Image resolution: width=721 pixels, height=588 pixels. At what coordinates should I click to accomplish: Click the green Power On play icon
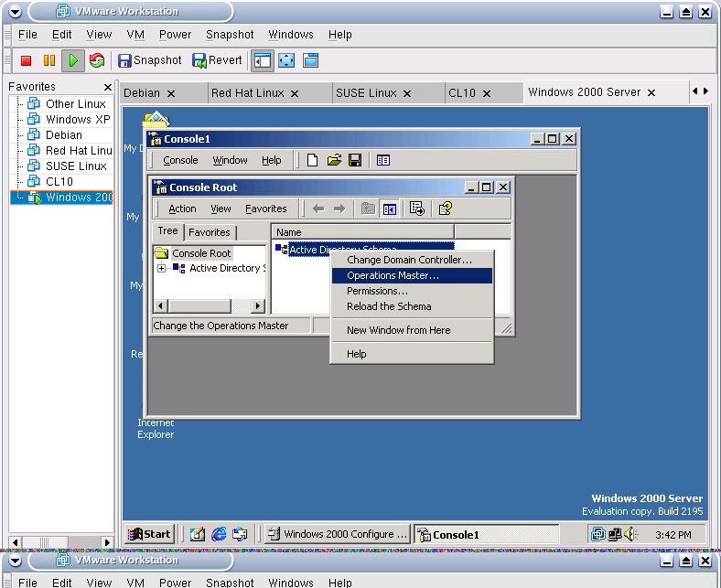click(73, 60)
